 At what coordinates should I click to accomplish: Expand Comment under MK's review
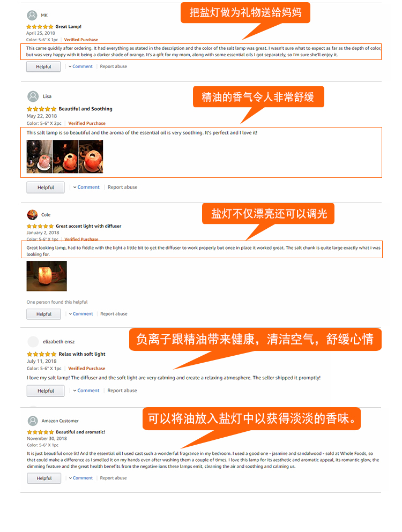click(80, 66)
